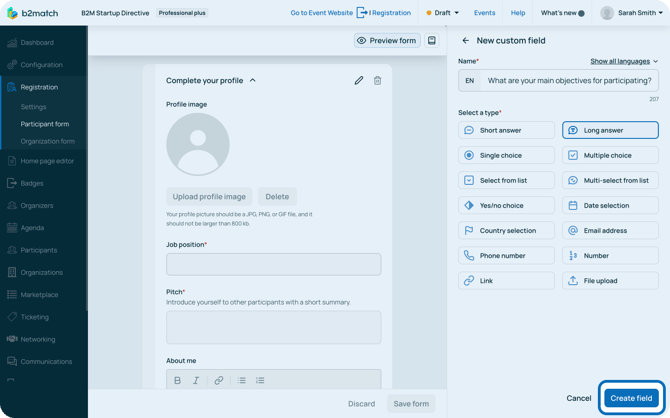Click the Create field button

pyautogui.click(x=631, y=398)
